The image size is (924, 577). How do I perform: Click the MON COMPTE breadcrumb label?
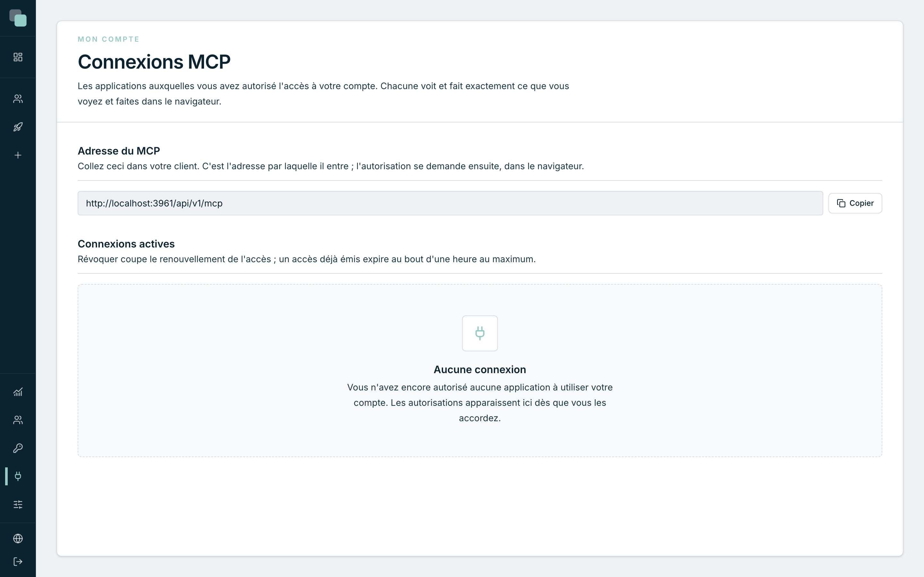pyautogui.click(x=108, y=39)
